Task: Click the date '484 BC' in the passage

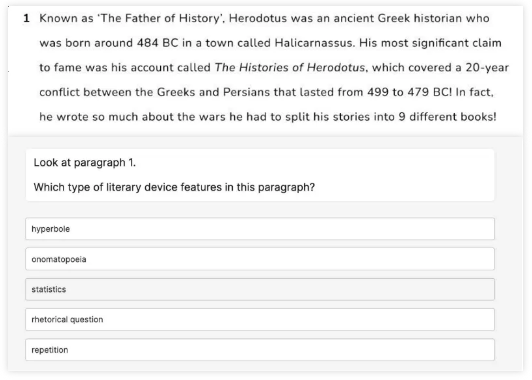Action: coord(157,43)
